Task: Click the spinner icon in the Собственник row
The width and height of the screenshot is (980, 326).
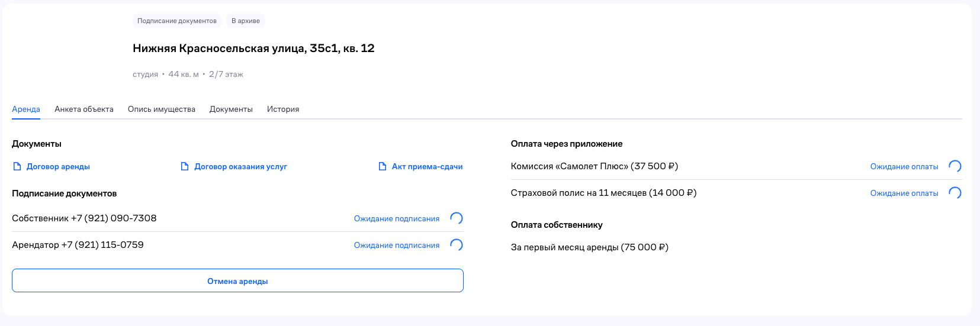Action: pyautogui.click(x=457, y=218)
